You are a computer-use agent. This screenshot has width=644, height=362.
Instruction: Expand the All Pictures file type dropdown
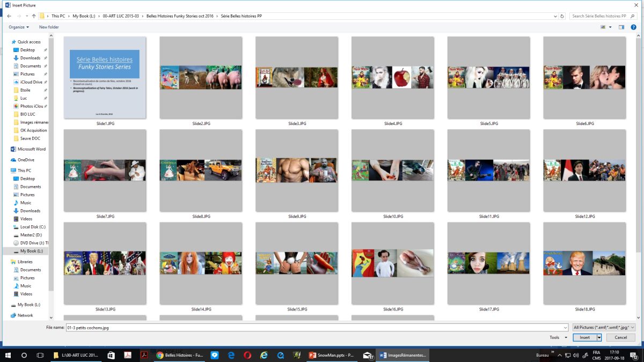[604, 327]
